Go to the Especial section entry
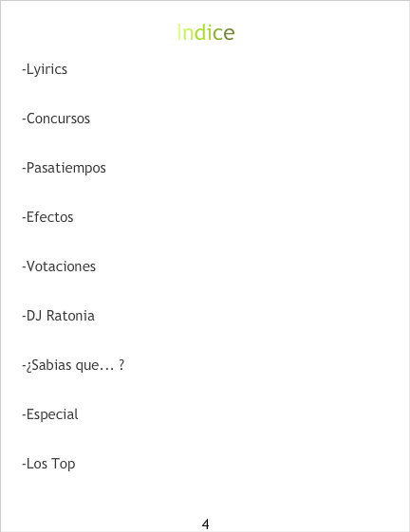The image size is (410, 532). click(50, 414)
